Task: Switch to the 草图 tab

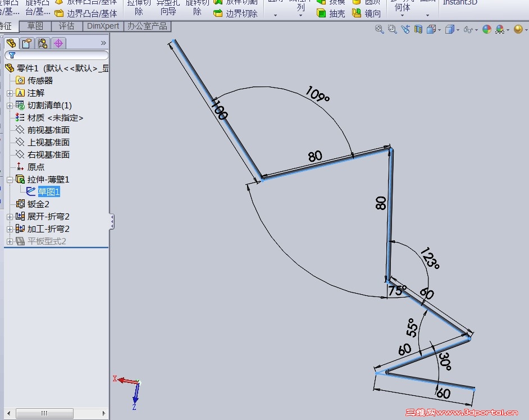Action: coord(35,26)
